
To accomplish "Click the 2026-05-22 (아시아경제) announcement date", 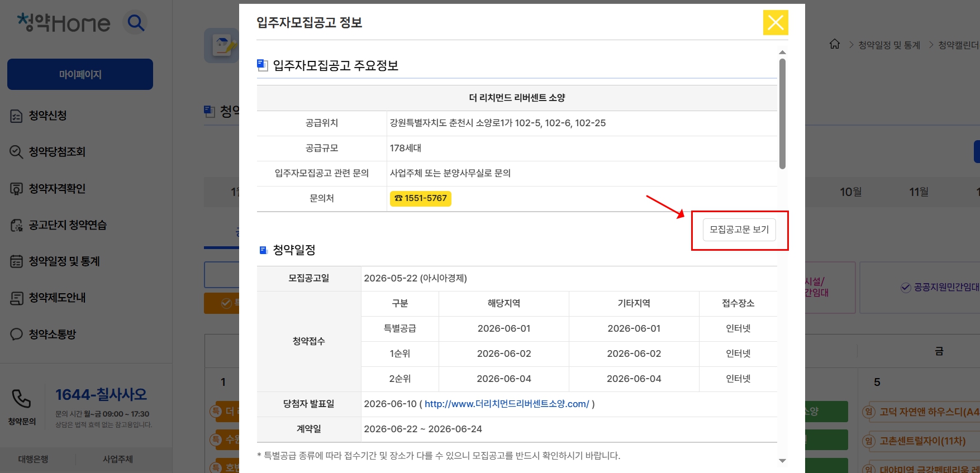I will pos(415,278).
